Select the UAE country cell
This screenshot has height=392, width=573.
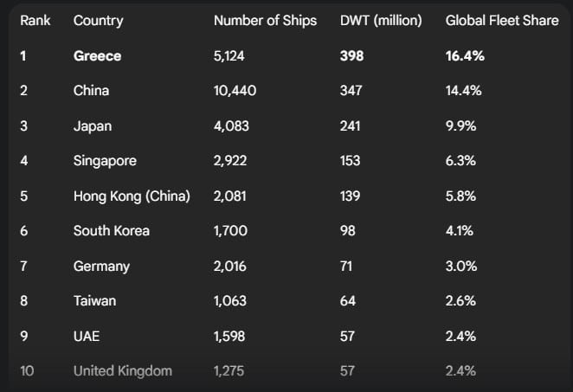(x=87, y=336)
